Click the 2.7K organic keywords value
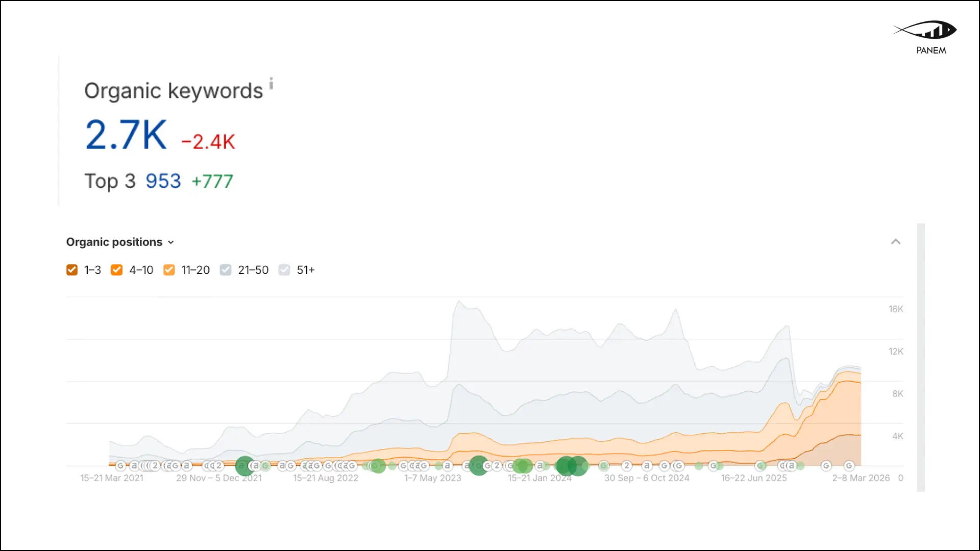980x551 pixels. (126, 135)
